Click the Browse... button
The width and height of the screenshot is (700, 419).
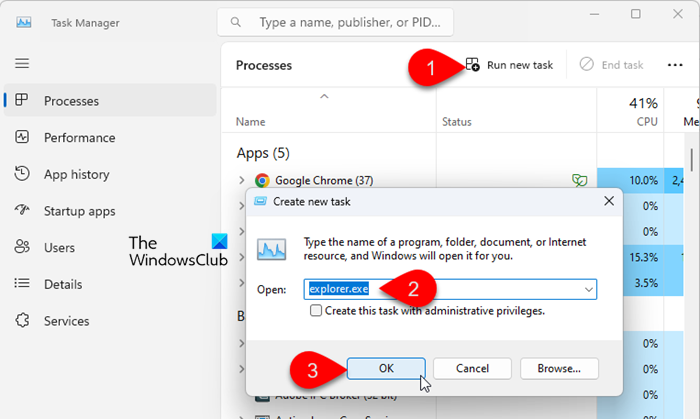[x=559, y=369]
